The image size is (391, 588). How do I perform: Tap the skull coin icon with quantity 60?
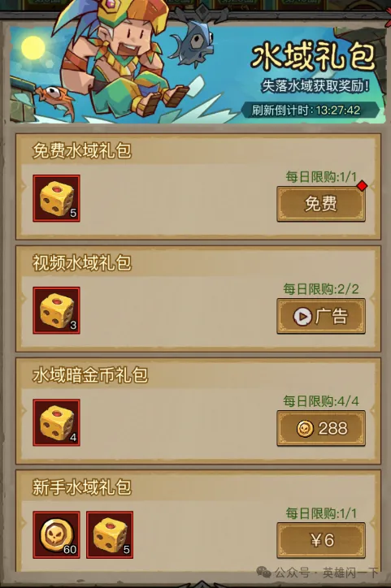56,534
